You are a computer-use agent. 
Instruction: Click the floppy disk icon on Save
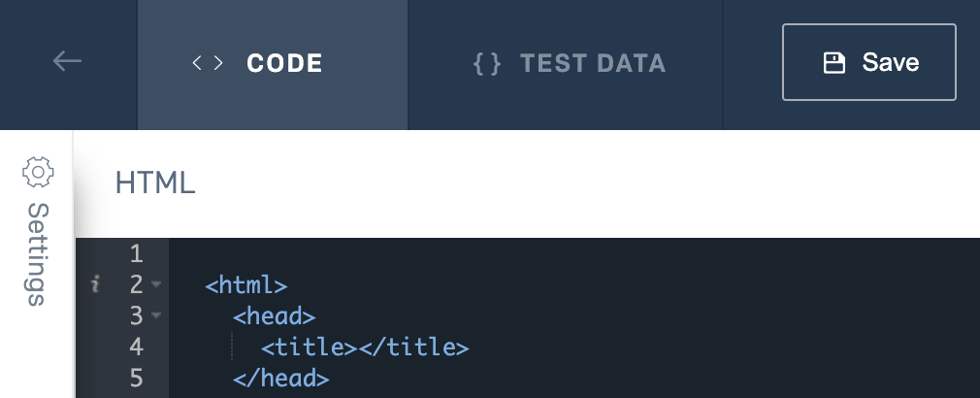pyautogui.click(x=833, y=63)
